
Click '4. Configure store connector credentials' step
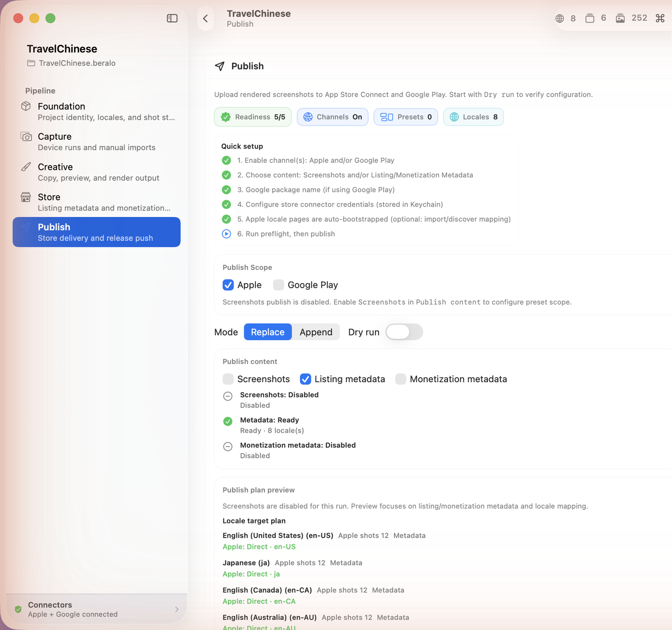tap(340, 204)
